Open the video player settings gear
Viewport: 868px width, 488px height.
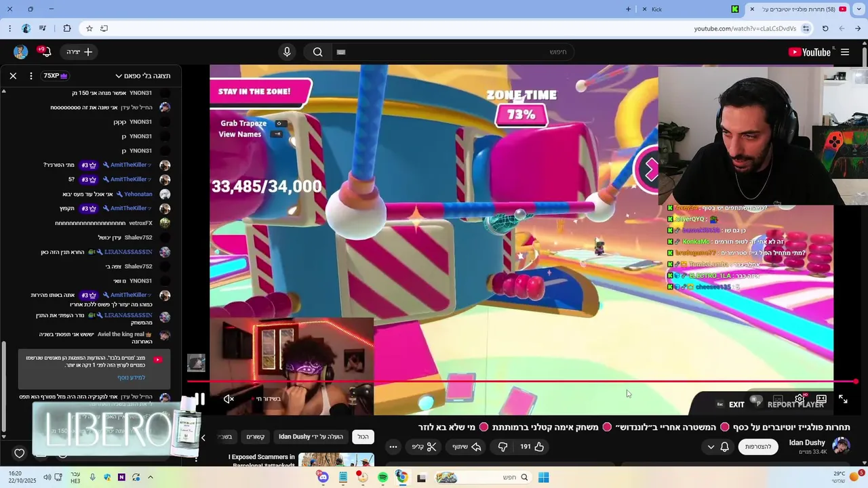(x=800, y=399)
